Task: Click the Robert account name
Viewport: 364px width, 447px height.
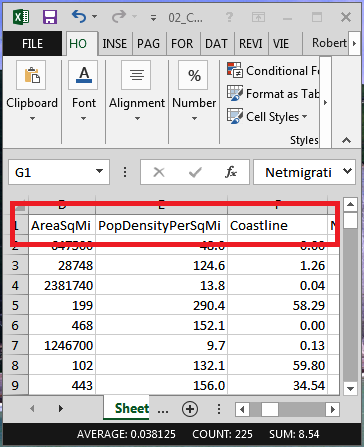Action: click(329, 43)
